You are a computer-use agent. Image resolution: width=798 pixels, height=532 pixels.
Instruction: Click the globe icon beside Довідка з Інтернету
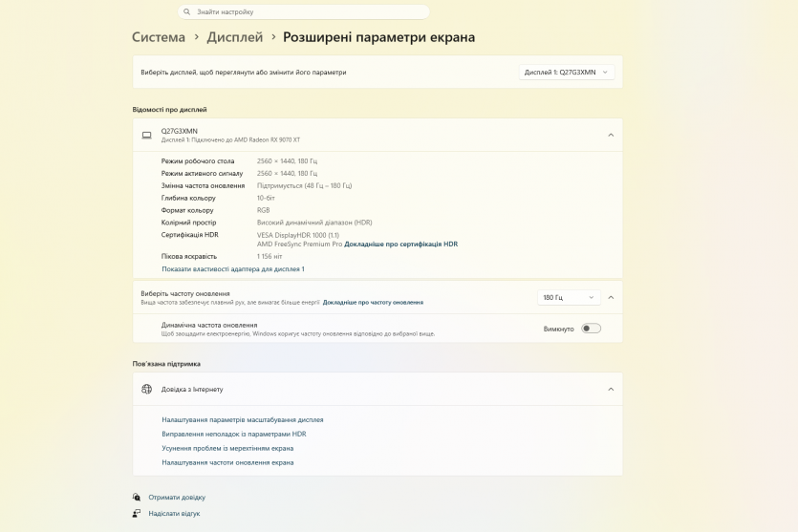[146, 389]
